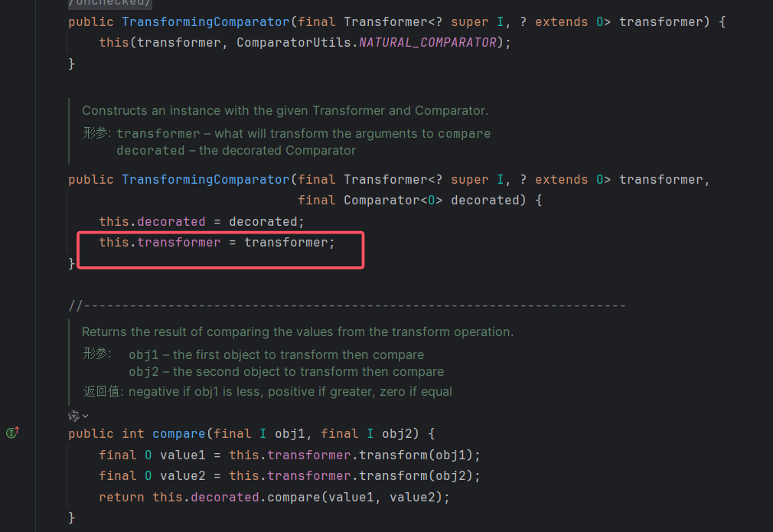
Task: Click transform call on the value2 line
Action: (393, 476)
